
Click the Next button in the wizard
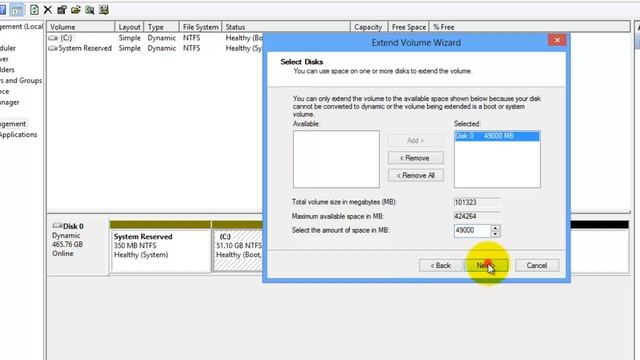coord(486,265)
